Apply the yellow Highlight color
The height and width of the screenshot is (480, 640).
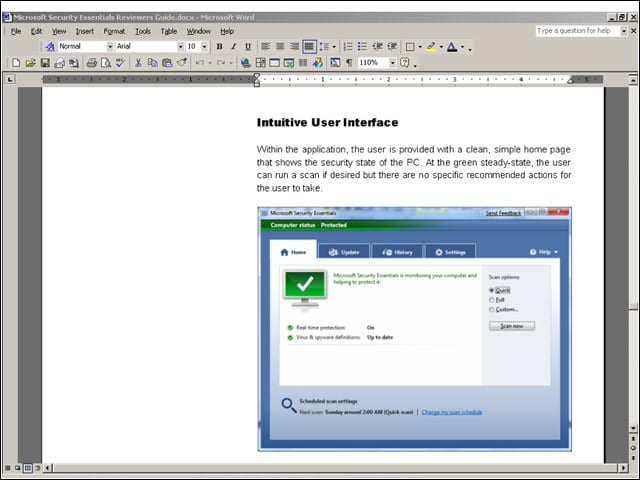[x=431, y=47]
